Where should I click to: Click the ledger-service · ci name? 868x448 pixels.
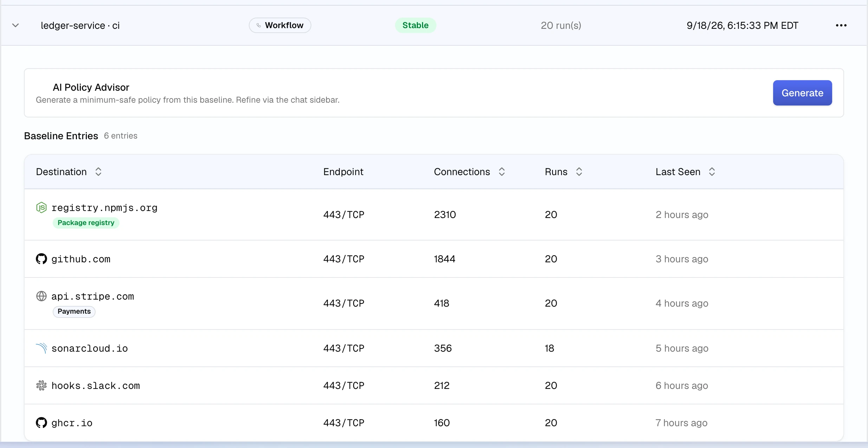click(80, 25)
